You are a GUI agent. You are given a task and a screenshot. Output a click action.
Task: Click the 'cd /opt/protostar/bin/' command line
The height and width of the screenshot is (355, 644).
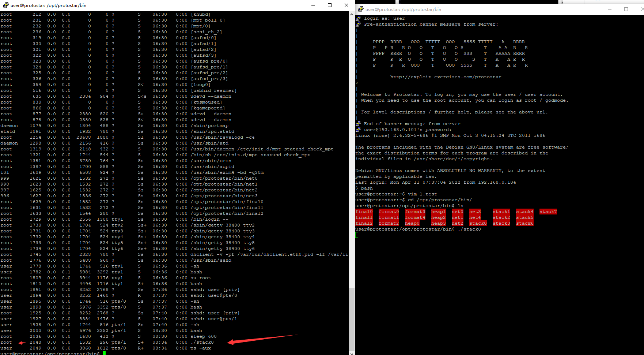(x=413, y=200)
